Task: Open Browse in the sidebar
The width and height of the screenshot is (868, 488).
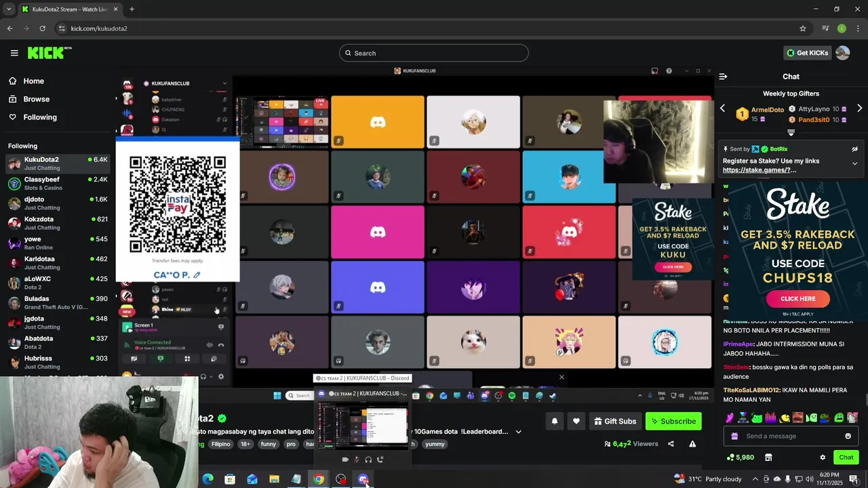Action: tap(29, 99)
